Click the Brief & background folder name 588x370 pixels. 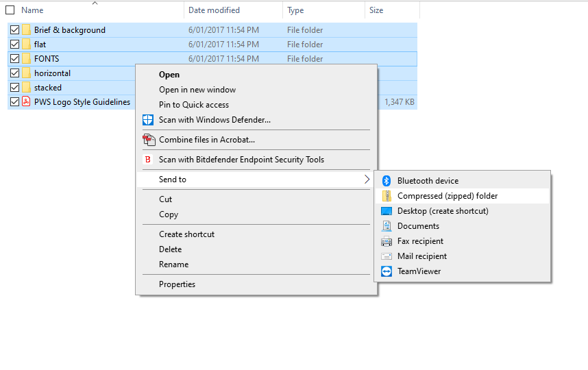tap(70, 30)
